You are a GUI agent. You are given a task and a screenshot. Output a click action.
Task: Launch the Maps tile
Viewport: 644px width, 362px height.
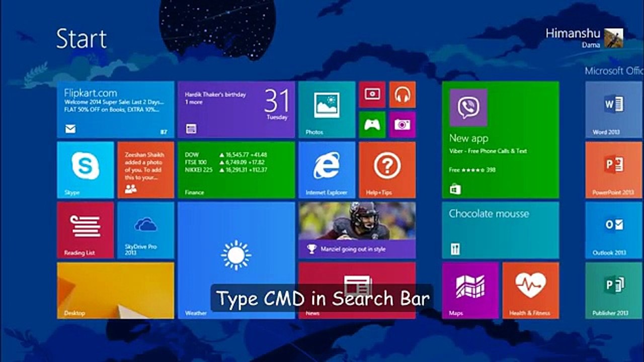[470, 291]
